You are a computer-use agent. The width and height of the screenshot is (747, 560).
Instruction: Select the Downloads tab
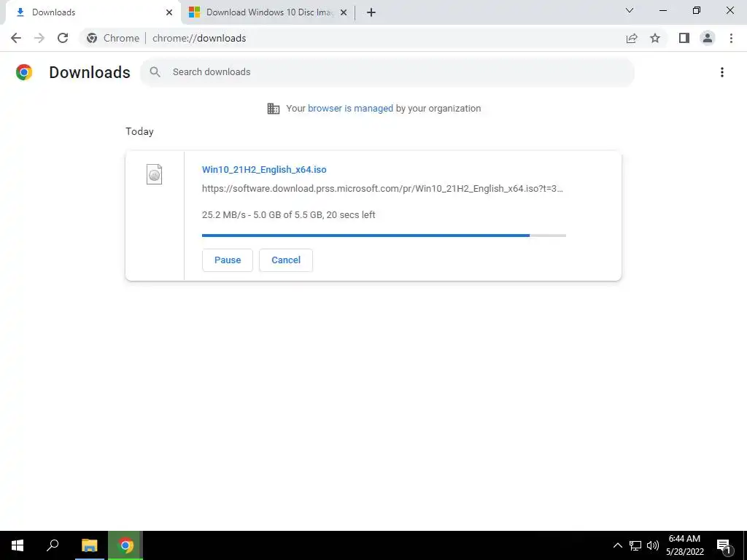click(93, 12)
